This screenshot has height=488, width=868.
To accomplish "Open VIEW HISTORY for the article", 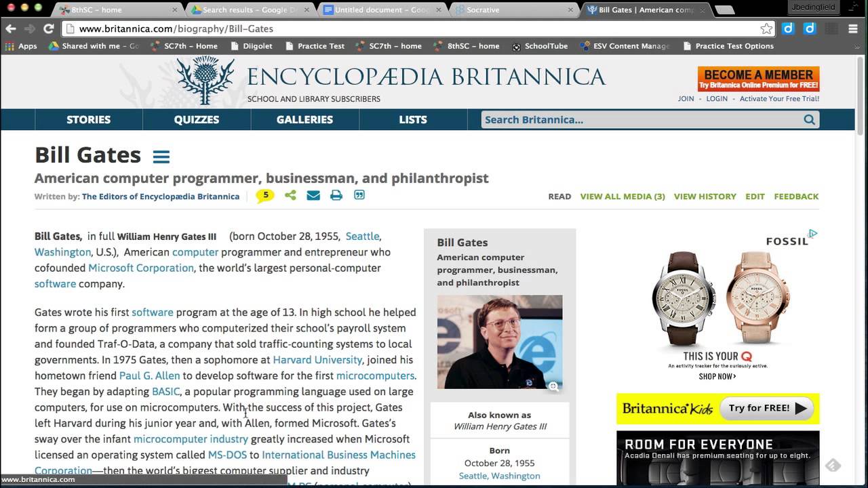I will coord(705,197).
